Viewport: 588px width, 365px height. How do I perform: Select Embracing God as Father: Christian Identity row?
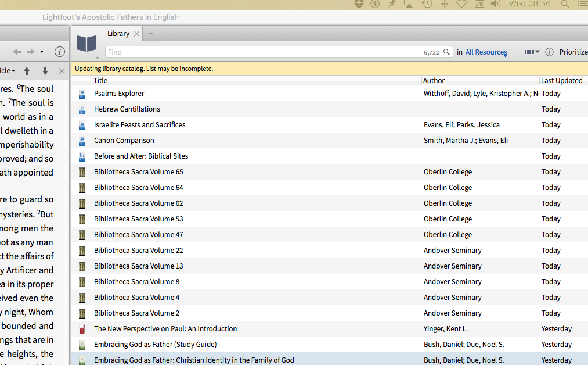(330, 360)
